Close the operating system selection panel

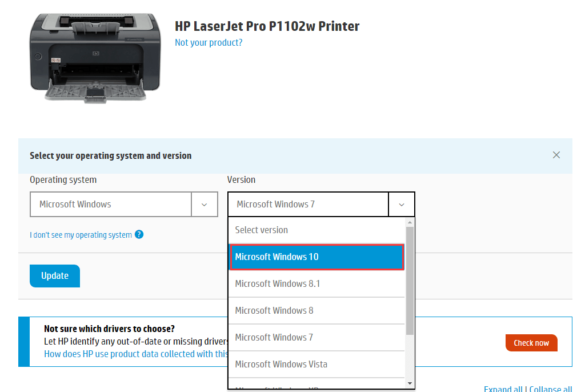coord(556,155)
